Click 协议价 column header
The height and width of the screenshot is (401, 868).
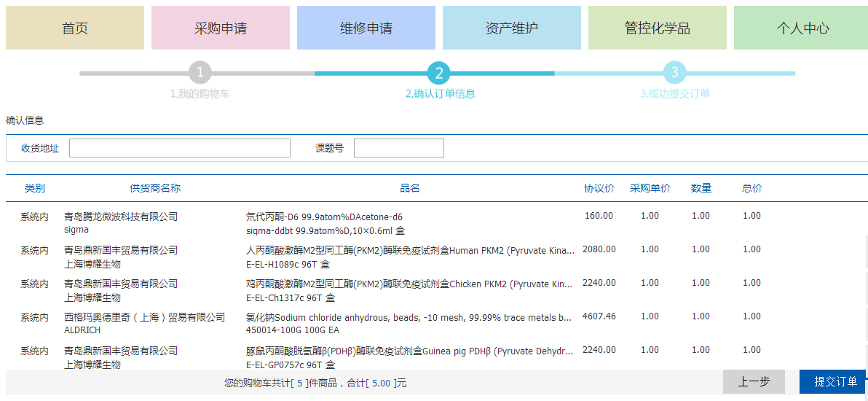pyautogui.click(x=599, y=189)
